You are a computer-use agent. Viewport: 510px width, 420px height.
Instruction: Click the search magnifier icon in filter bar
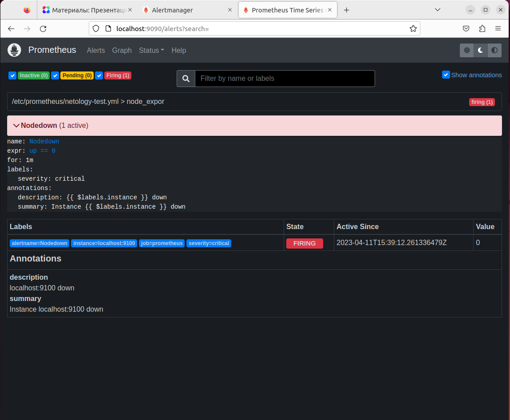[x=186, y=78]
